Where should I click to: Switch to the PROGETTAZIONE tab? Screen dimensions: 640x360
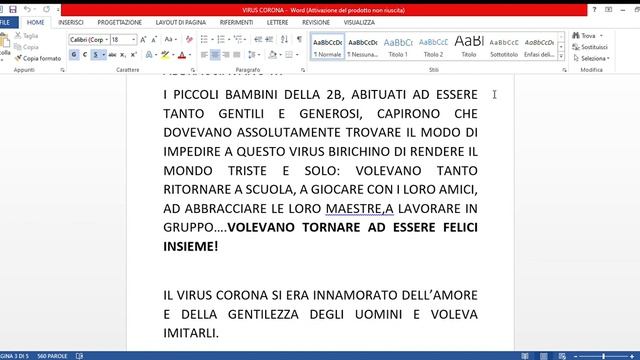click(120, 22)
